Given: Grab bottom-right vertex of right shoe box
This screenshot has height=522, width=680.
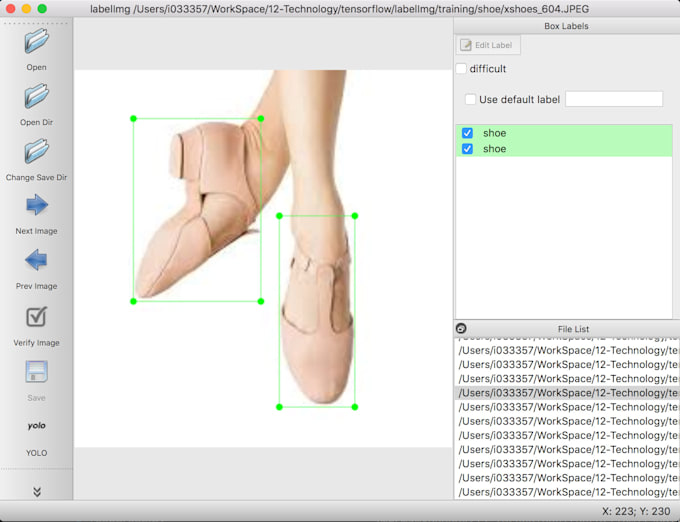Looking at the screenshot, I should pyautogui.click(x=355, y=407).
